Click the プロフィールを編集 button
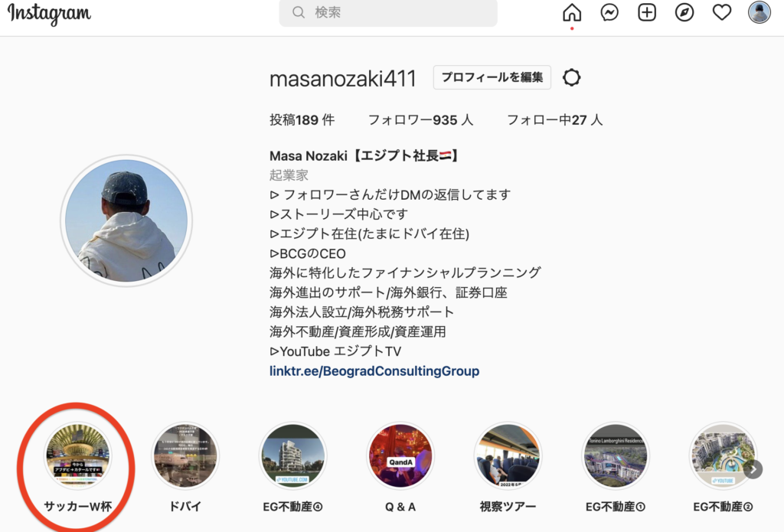Viewport: 784px width, 532px height. [x=492, y=77]
